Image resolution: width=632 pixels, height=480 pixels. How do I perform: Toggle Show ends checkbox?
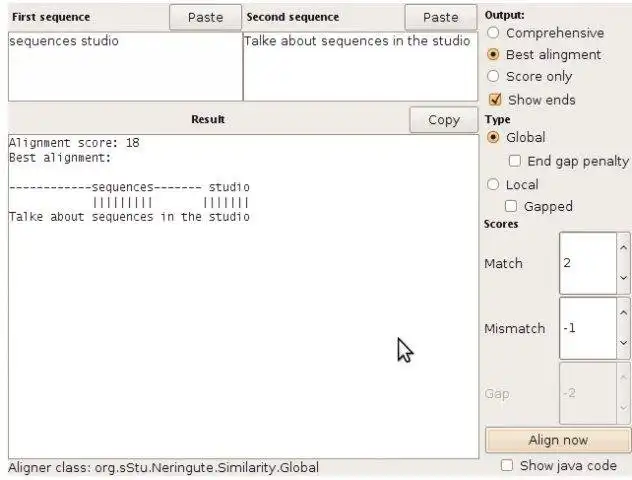pyautogui.click(x=495, y=100)
